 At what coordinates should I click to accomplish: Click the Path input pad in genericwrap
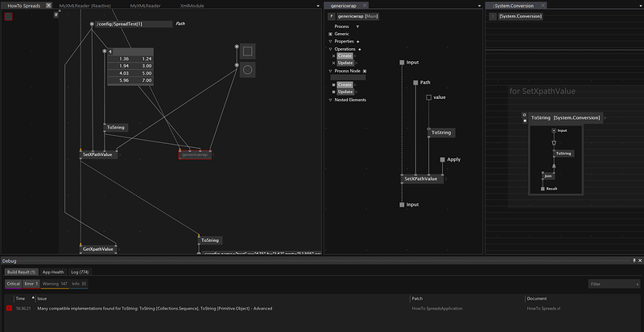415,83
